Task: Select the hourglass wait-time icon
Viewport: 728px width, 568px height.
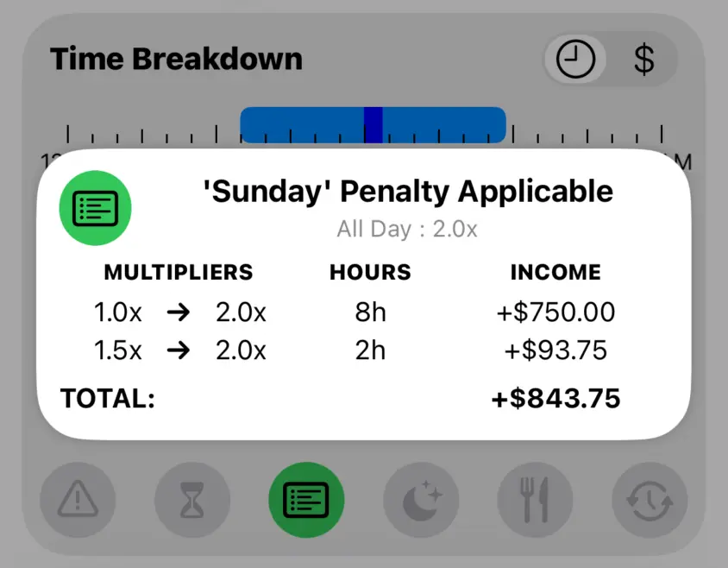Action: [x=191, y=501]
